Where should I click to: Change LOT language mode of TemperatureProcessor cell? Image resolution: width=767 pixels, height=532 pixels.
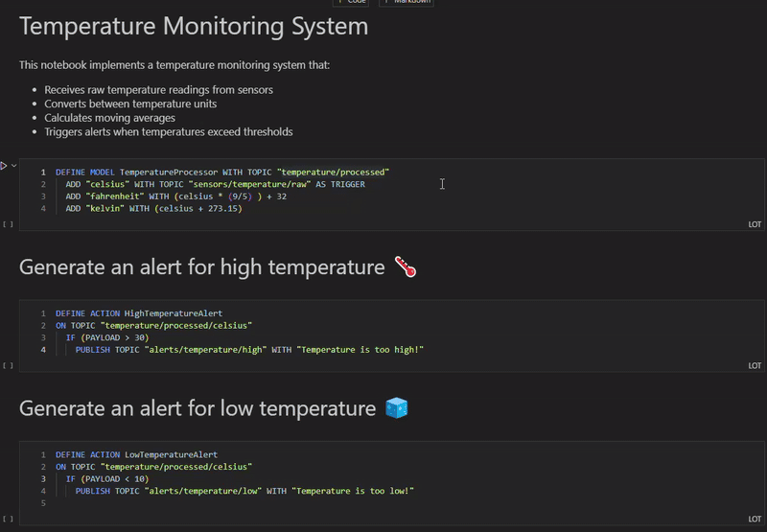pos(755,224)
